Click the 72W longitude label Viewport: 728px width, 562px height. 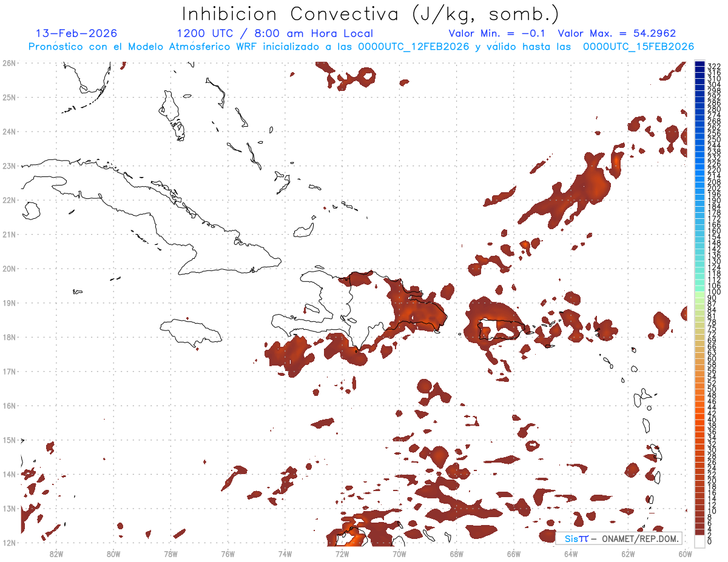342,553
